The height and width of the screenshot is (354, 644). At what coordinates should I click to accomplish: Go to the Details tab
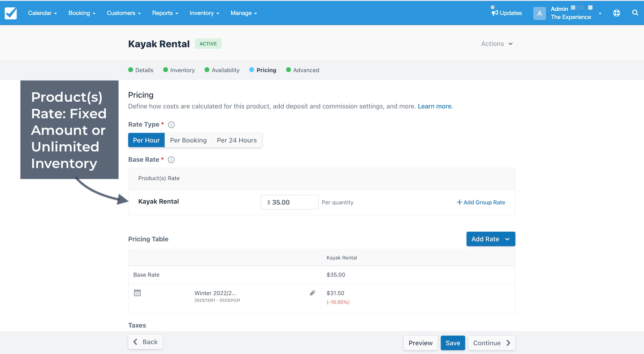(x=141, y=70)
